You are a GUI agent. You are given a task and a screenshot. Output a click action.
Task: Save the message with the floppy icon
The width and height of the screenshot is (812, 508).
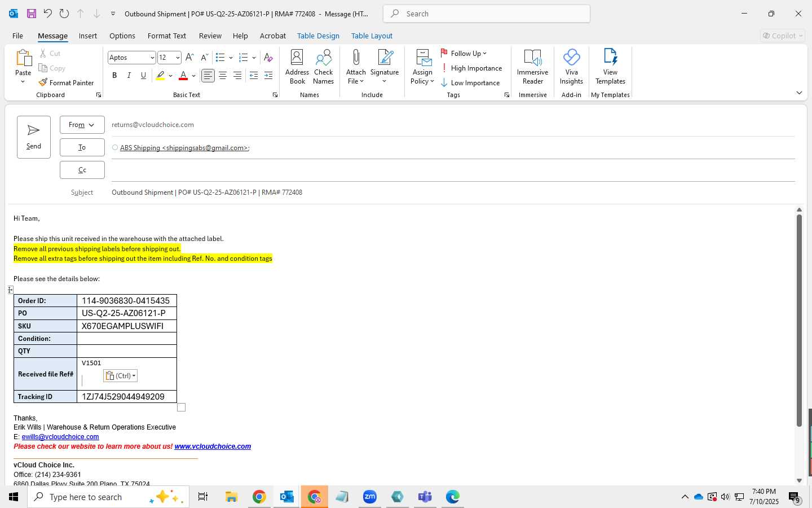click(x=31, y=14)
